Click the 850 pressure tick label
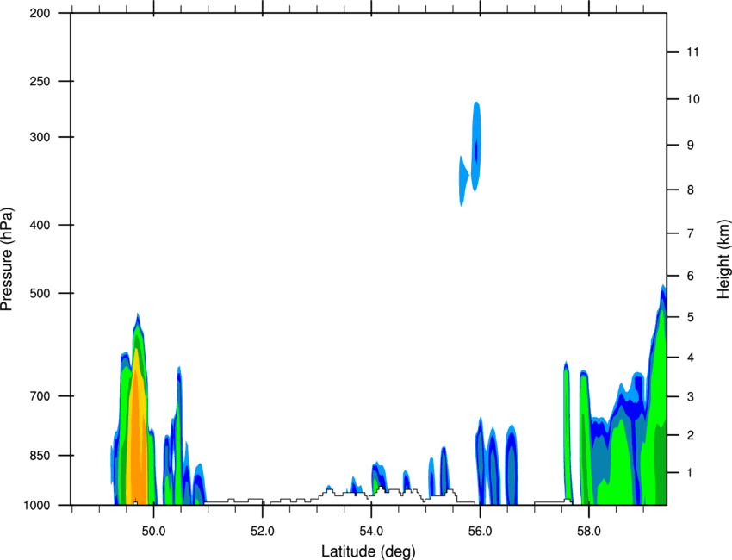The width and height of the screenshot is (732, 560). pyautogui.click(x=40, y=456)
